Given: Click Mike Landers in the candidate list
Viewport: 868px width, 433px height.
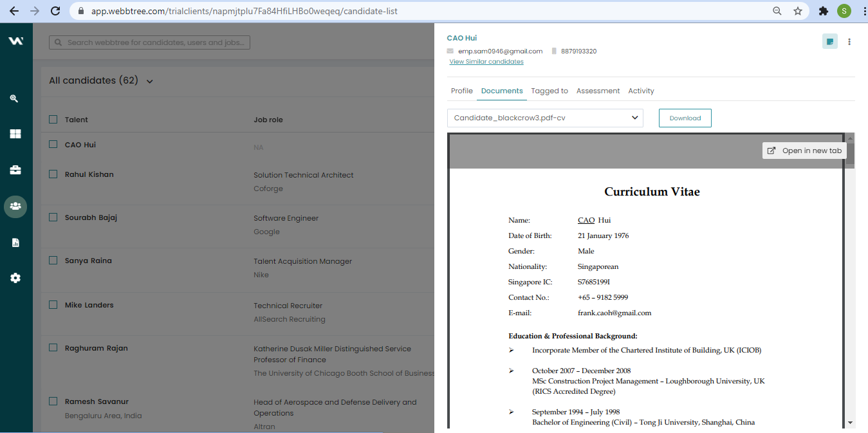Looking at the screenshot, I should coord(89,305).
